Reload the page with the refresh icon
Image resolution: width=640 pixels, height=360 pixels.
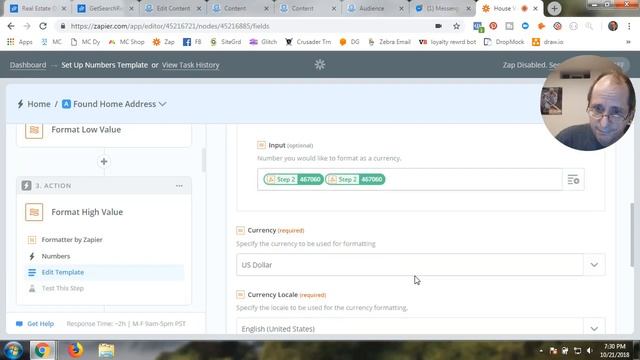[43, 26]
